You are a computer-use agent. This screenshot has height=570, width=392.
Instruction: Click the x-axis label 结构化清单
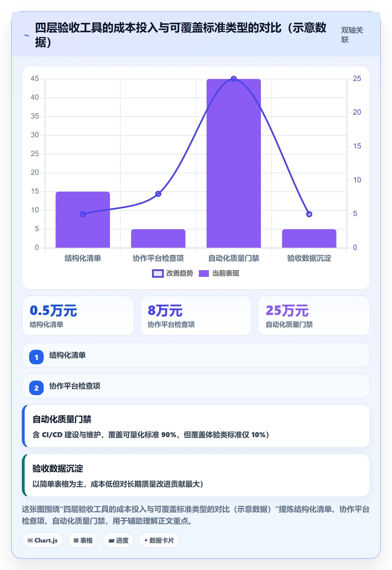point(83,258)
